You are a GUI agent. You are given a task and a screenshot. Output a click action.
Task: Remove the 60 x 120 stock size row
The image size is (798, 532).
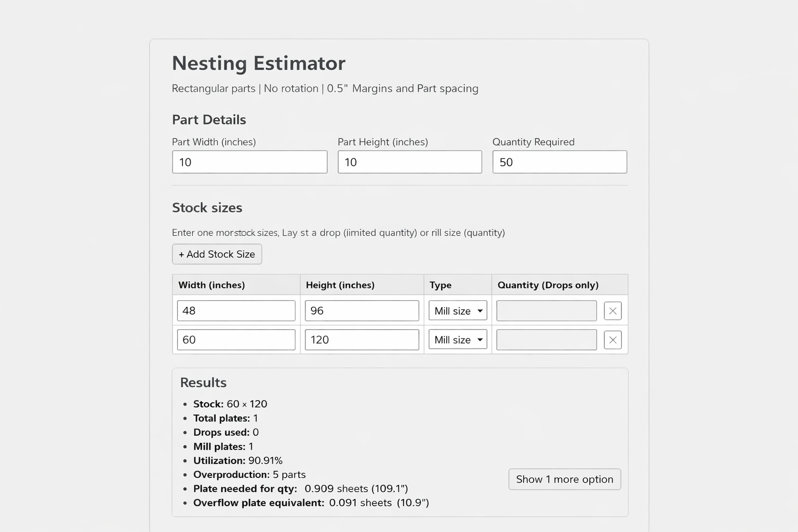point(613,339)
